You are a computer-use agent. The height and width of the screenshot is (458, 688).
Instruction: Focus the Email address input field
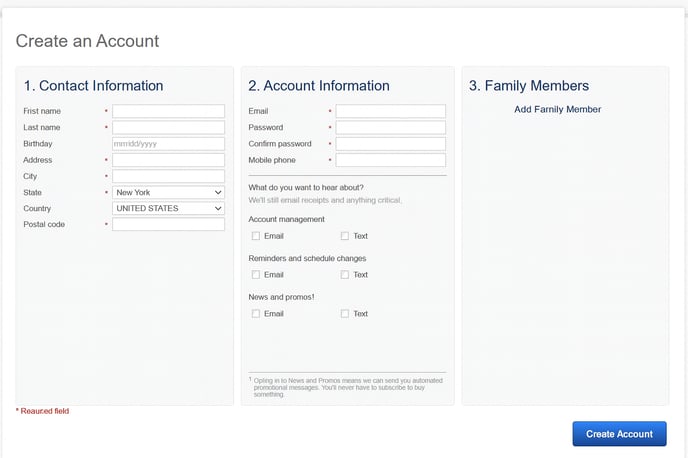click(390, 111)
